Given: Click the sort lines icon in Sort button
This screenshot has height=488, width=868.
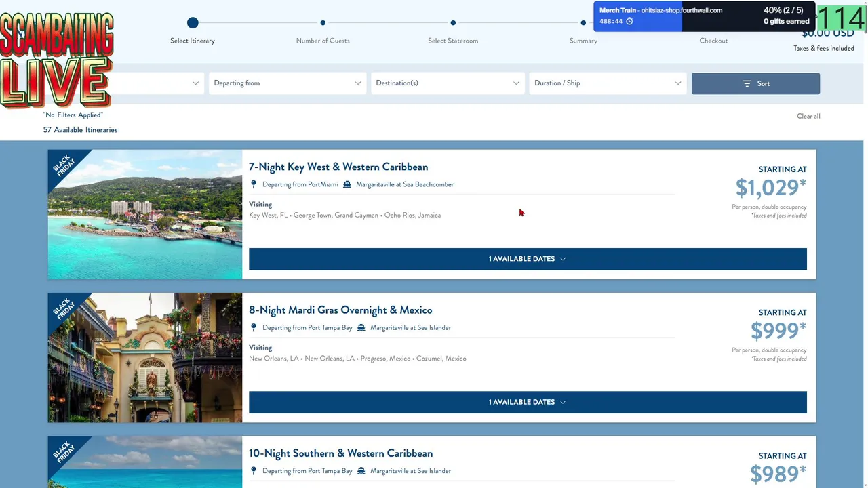Looking at the screenshot, I should [x=747, y=83].
